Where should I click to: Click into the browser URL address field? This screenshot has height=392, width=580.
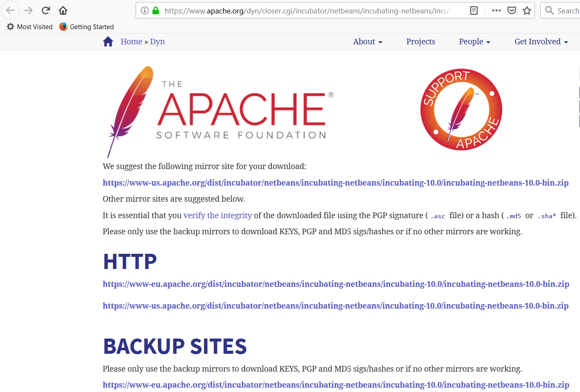pos(307,10)
